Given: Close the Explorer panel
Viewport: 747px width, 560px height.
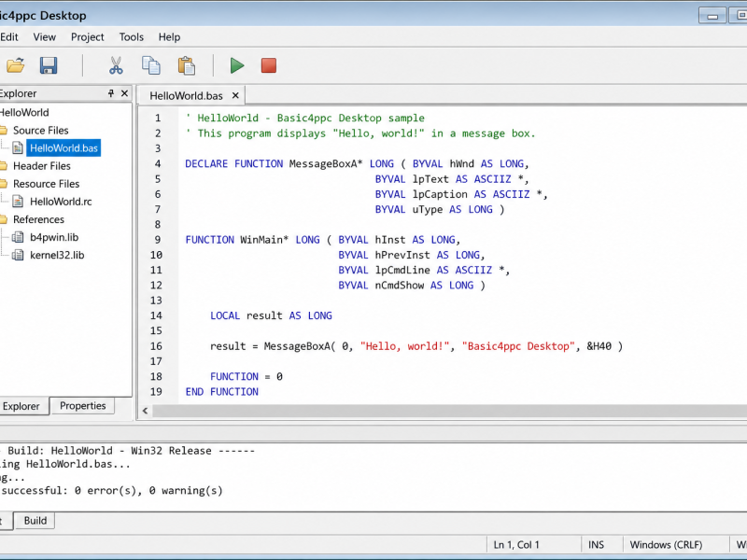Looking at the screenshot, I should pyautogui.click(x=124, y=93).
